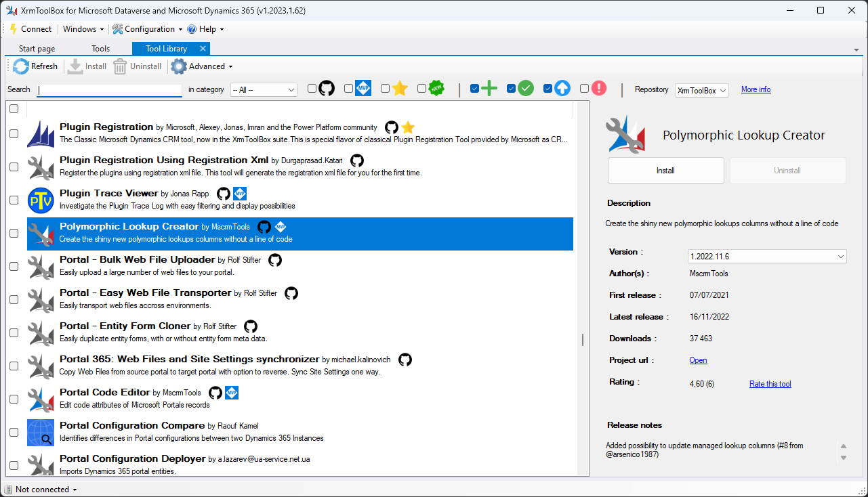Open the Project url link
This screenshot has width=868, height=497.
[x=698, y=360]
